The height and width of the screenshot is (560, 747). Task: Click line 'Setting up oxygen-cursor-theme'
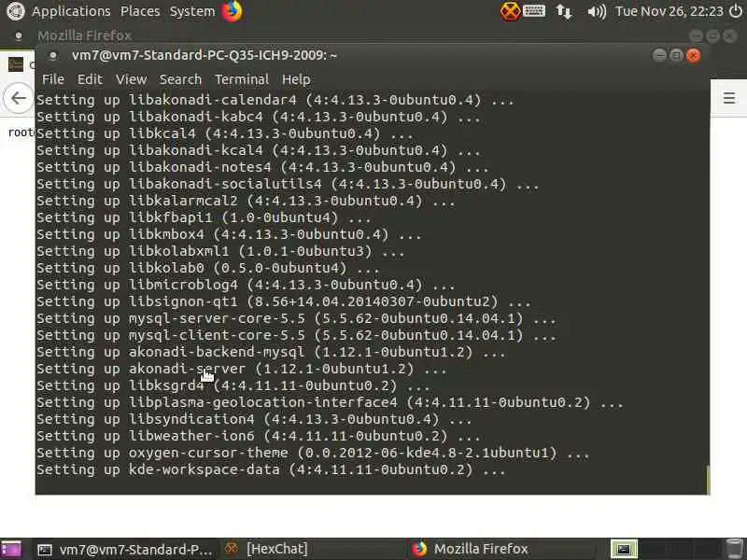313,453
